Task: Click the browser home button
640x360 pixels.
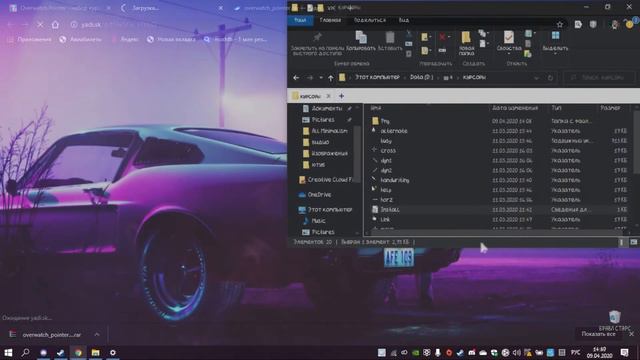Action: tap(55, 24)
